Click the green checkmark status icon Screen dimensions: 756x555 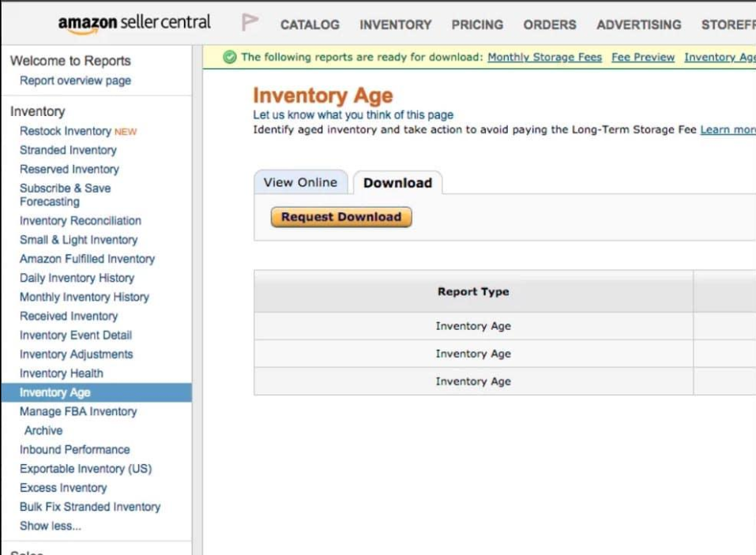click(230, 58)
